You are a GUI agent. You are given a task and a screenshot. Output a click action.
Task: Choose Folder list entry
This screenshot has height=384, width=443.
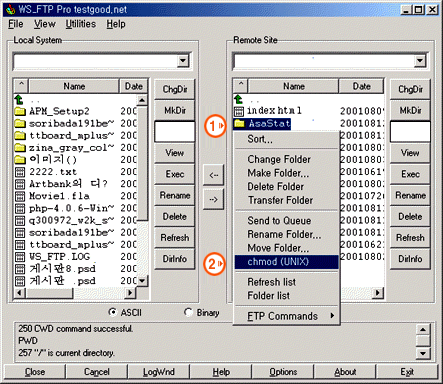[x=287, y=296]
